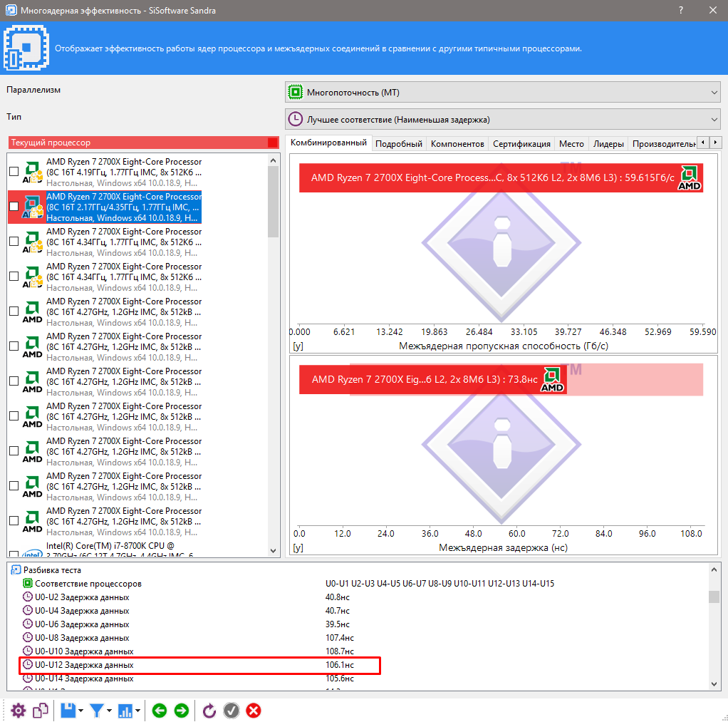Select the U0-U12 Задержка данных row
728x722 pixels.
pyautogui.click(x=199, y=665)
